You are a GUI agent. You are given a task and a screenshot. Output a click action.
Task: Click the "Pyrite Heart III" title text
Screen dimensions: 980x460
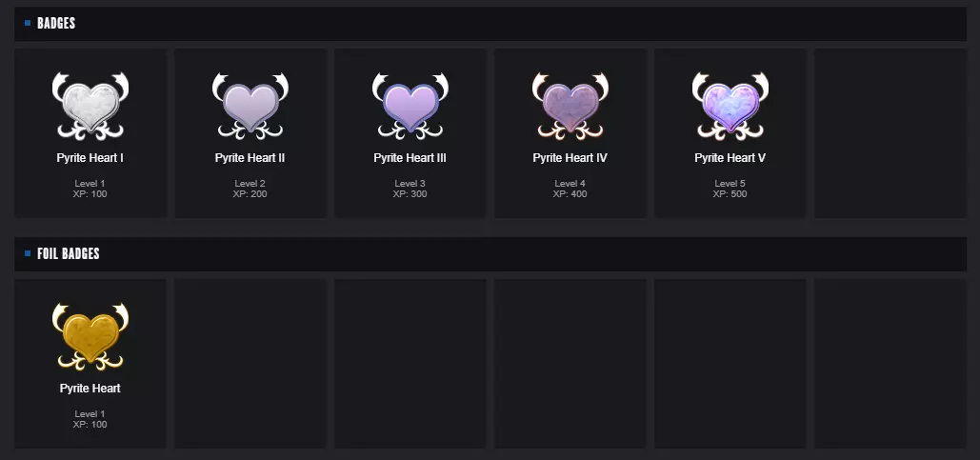tap(410, 158)
